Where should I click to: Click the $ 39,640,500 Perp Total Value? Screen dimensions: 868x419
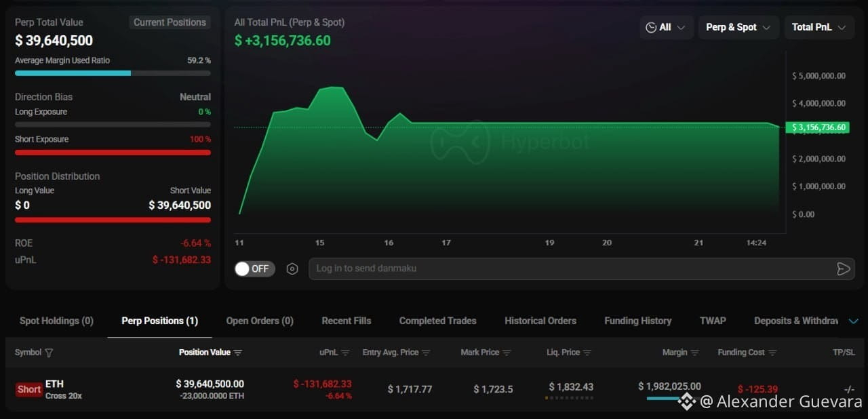[x=54, y=41]
